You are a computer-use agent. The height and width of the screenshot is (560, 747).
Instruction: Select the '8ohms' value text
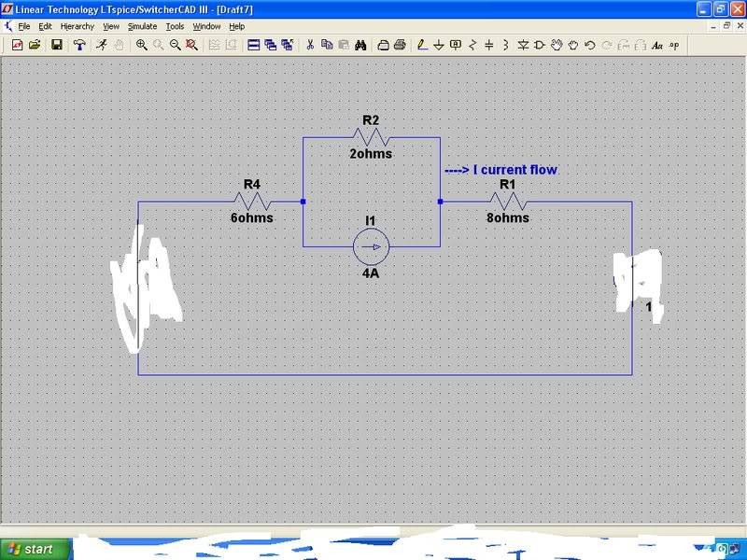(x=508, y=218)
